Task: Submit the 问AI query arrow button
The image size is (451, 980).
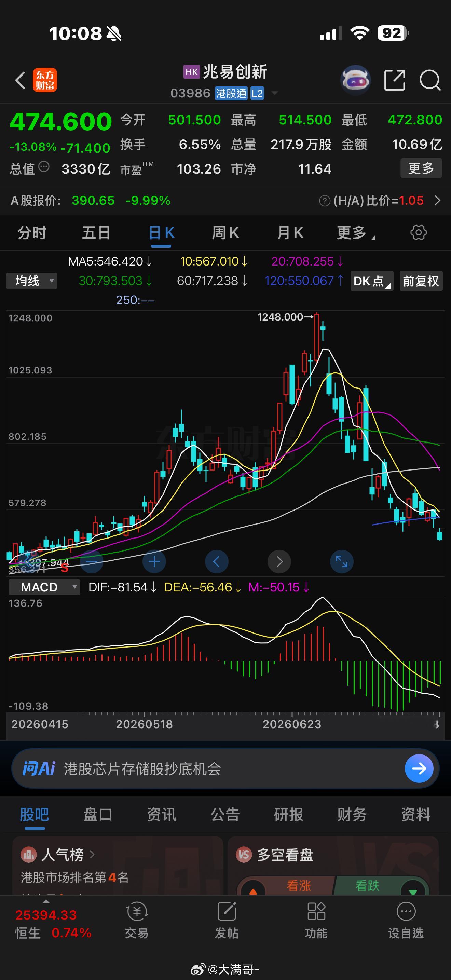Action: [419, 768]
